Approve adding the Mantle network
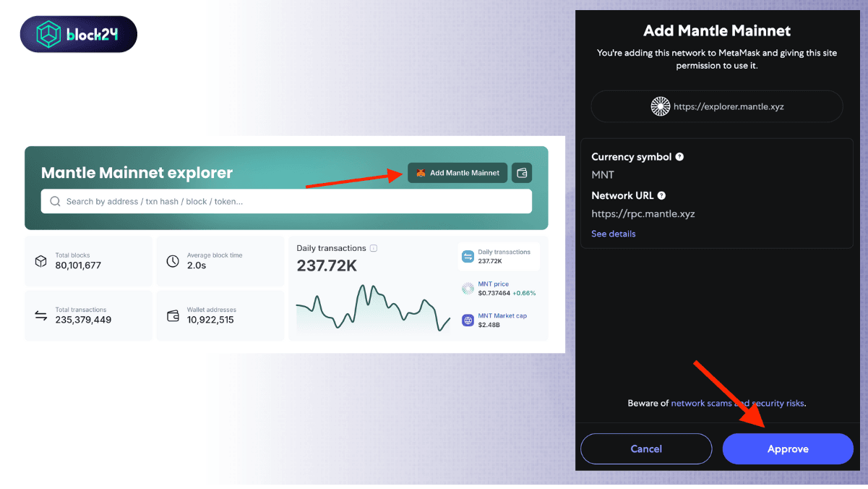Viewport: 868px width, 489px height. coord(788,448)
